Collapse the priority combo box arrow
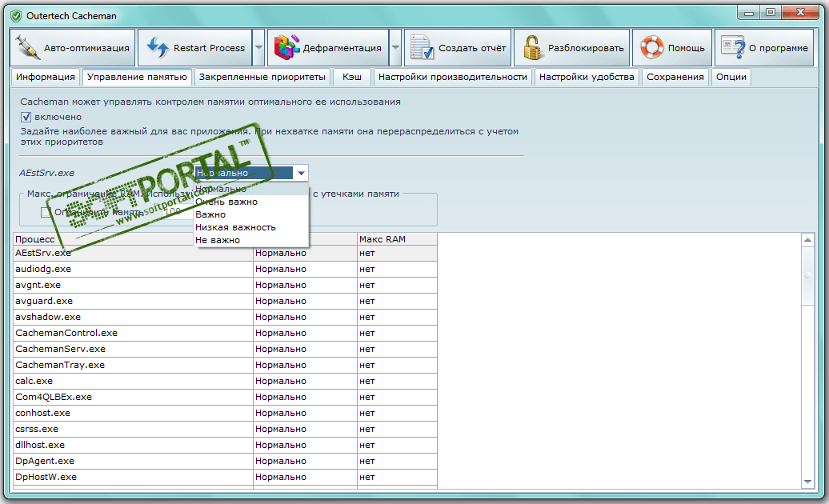This screenshot has height=504, width=829. 301,173
